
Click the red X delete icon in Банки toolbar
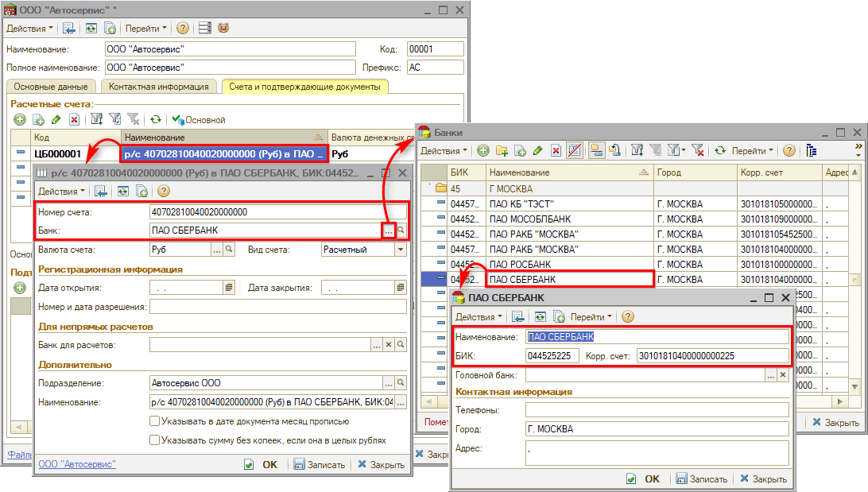tap(556, 150)
